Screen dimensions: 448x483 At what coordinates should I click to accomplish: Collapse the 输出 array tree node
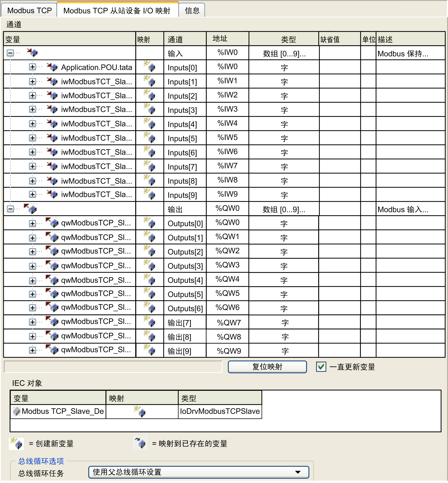point(10,209)
